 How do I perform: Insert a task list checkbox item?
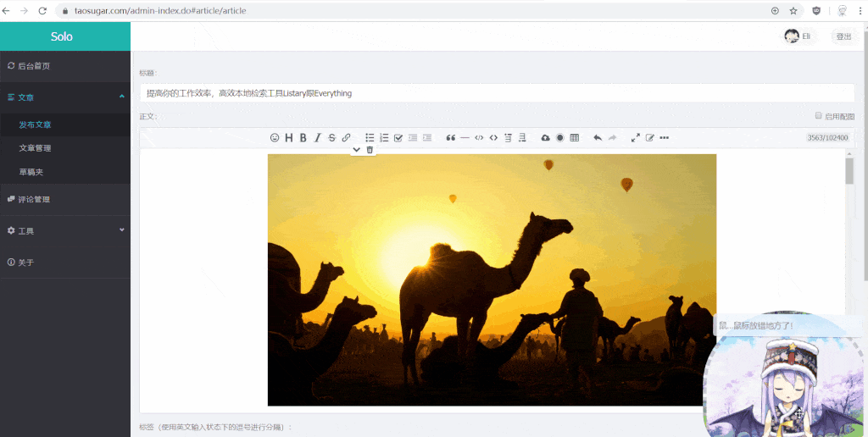[398, 138]
